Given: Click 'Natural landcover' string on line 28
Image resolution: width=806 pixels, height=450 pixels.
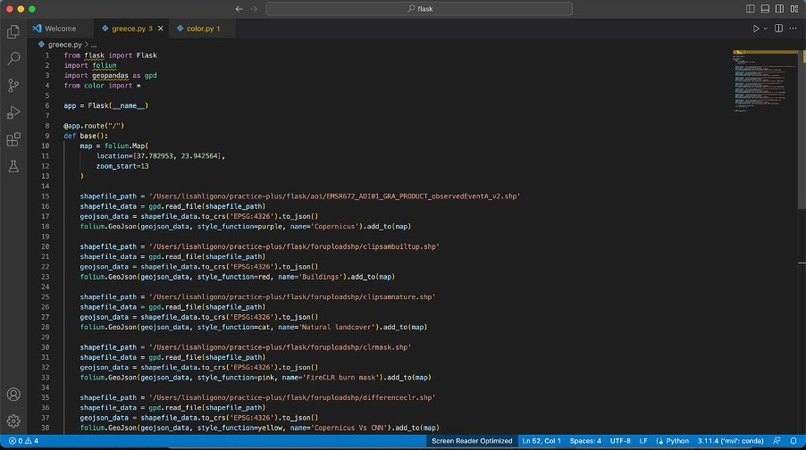Looking at the screenshot, I should point(338,328).
